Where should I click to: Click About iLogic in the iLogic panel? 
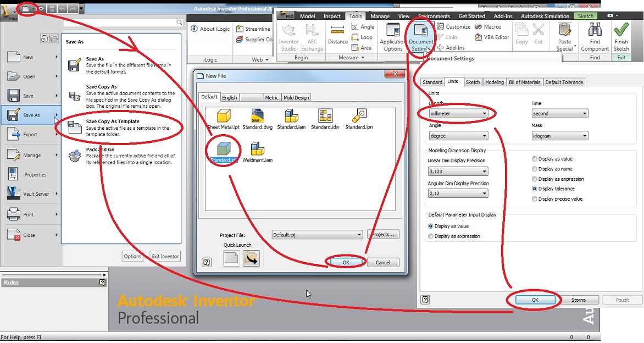(210, 29)
